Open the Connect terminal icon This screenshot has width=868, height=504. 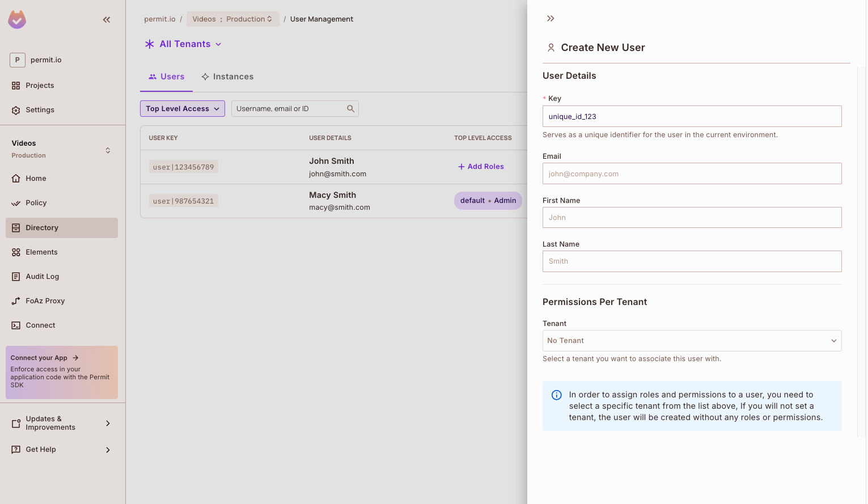(x=16, y=325)
